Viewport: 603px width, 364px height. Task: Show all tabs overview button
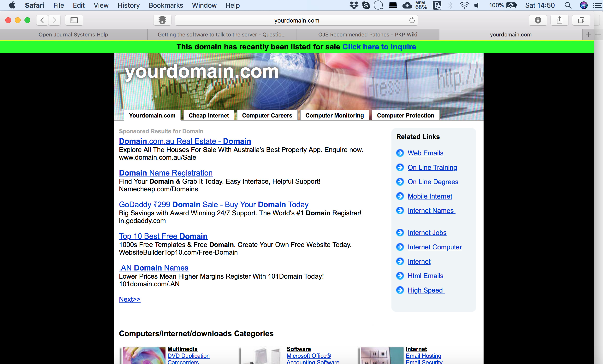pos(581,20)
